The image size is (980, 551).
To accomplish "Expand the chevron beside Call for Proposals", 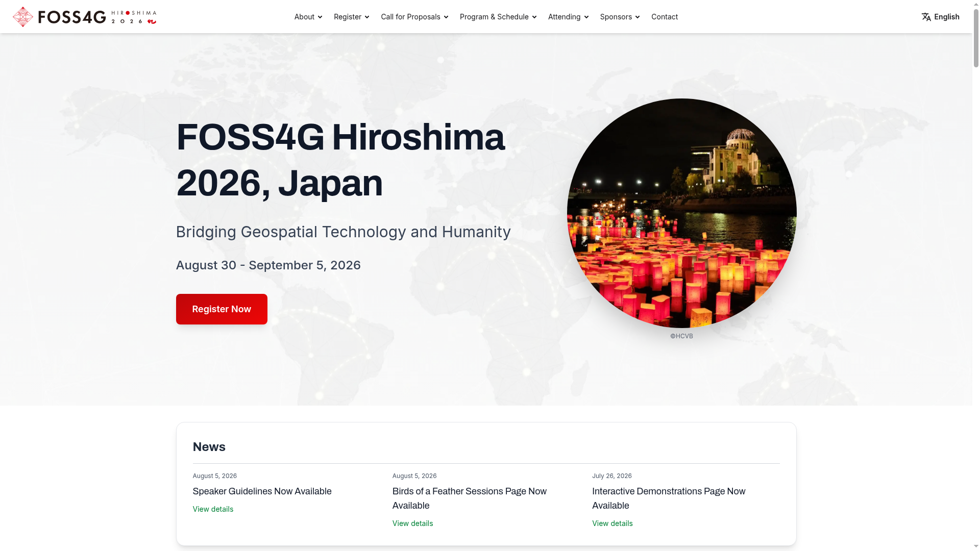I will click(x=446, y=17).
